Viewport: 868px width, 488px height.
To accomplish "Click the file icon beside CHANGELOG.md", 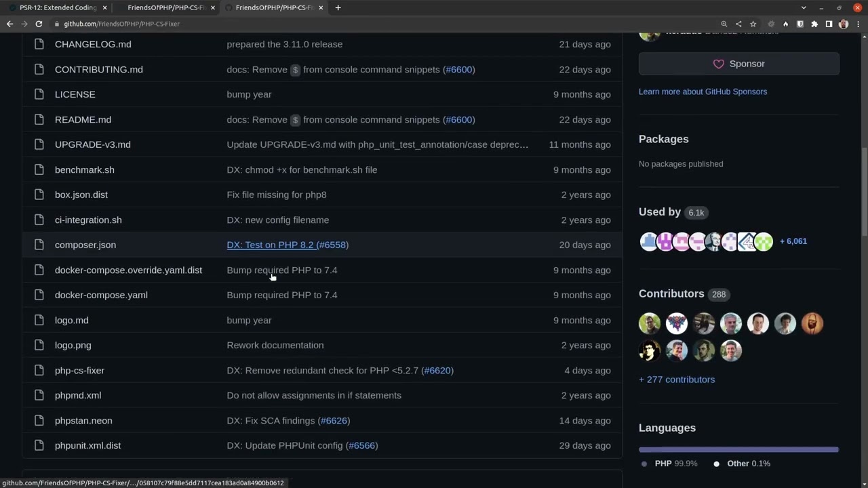I will click(x=39, y=44).
